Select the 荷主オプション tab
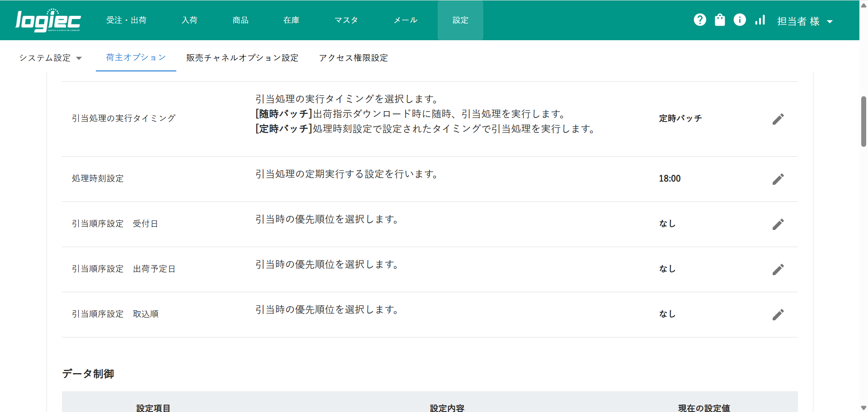Viewport: 868px width, 412px height. pyautogui.click(x=136, y=57)
